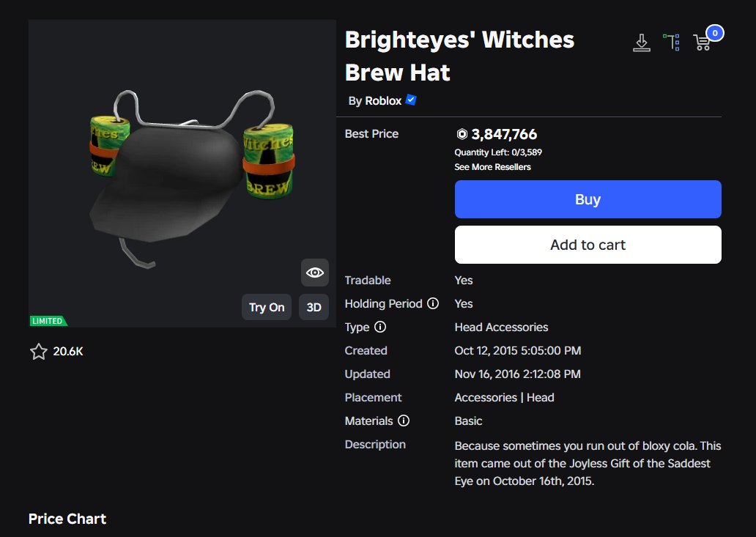Screen dimensions: 756x537
Task: Click the Placement label
Action: (x=373, y=397)
